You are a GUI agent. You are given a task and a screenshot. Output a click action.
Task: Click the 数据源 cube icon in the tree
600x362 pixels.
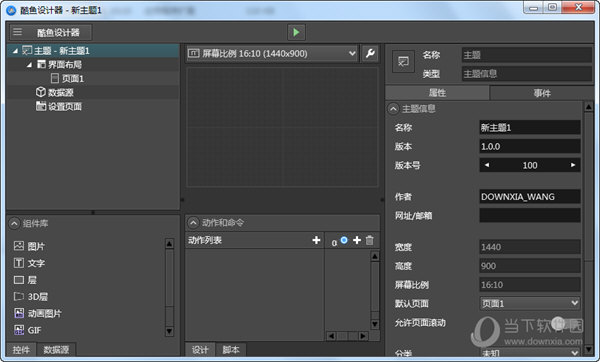coord(41,92)
